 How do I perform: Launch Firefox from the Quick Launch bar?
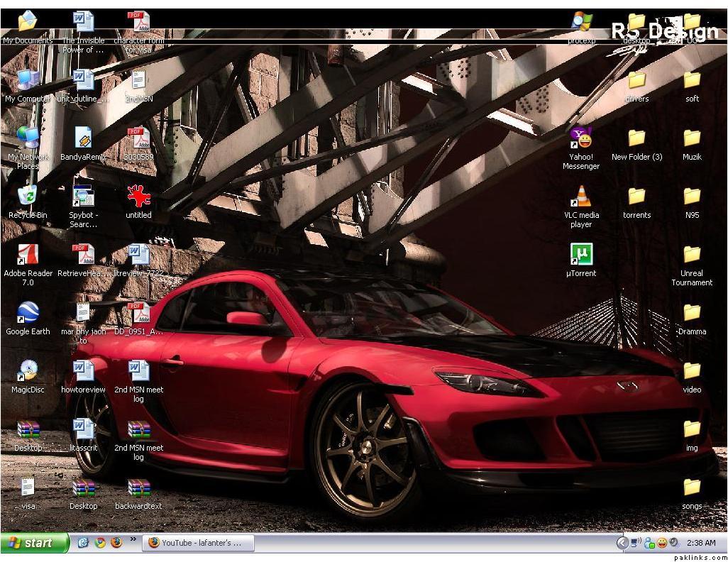click(116, 543)
